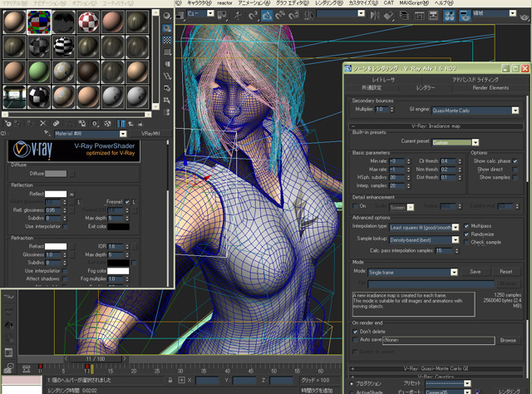Enable Auto save checkbox
Image resolution: width=532 pixels, height=394 pixels.
point(355,340)
